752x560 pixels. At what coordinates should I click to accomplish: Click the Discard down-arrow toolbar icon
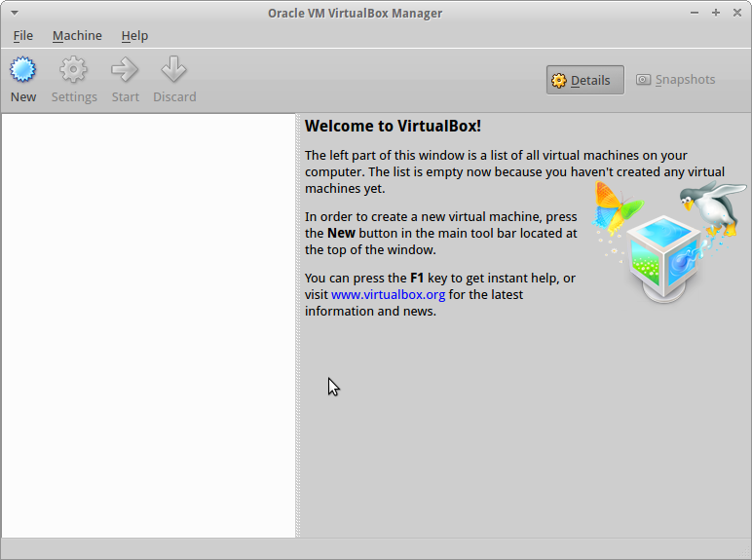(x=173, y=69)
